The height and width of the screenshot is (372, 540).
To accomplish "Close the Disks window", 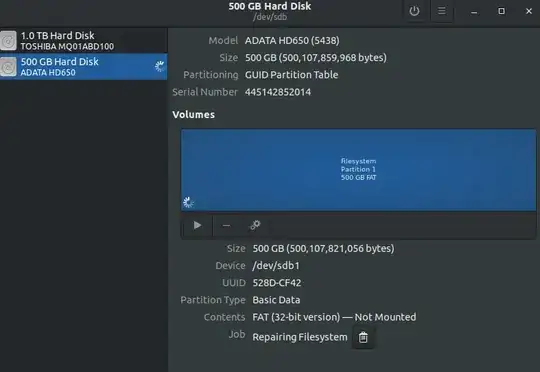I will tap(529, 11).
